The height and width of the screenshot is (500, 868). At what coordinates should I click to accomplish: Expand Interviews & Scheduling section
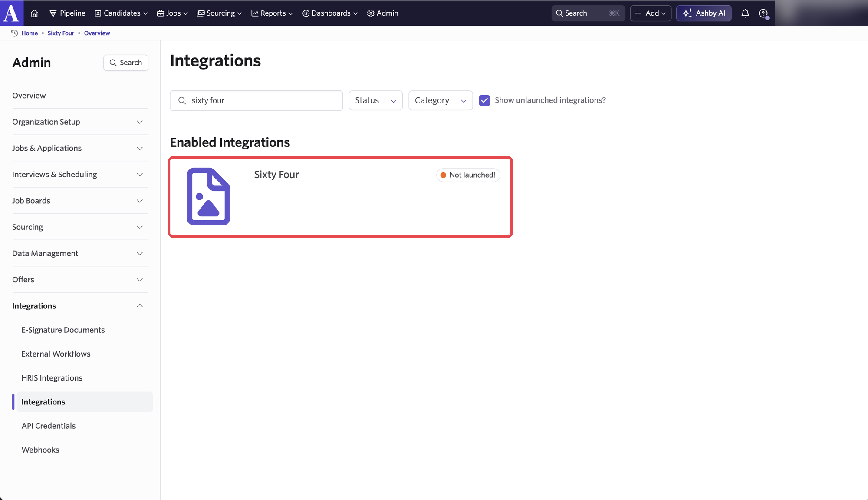point(80,174)
